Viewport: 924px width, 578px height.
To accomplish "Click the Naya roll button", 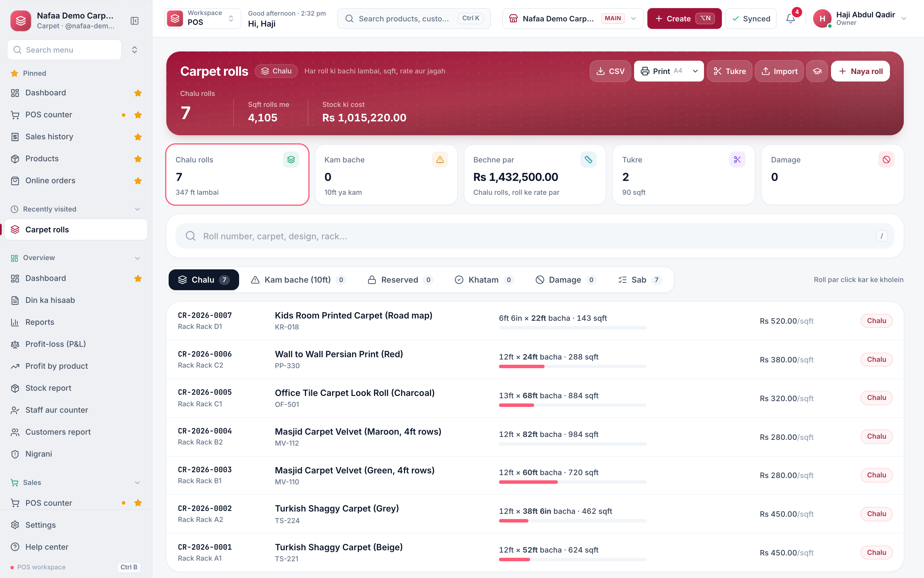I will 860,71.
